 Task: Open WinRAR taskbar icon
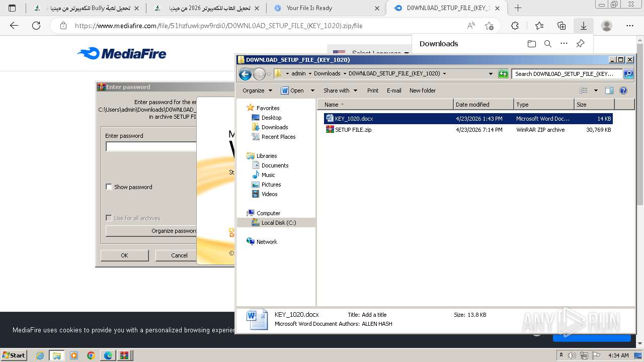pyautogui.click(x=124, y=355)
